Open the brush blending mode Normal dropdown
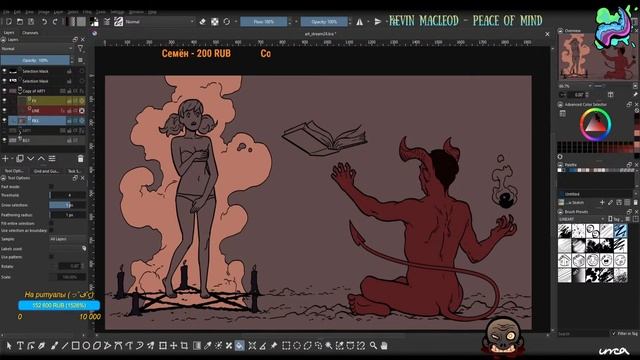 (x=160, y=22)
